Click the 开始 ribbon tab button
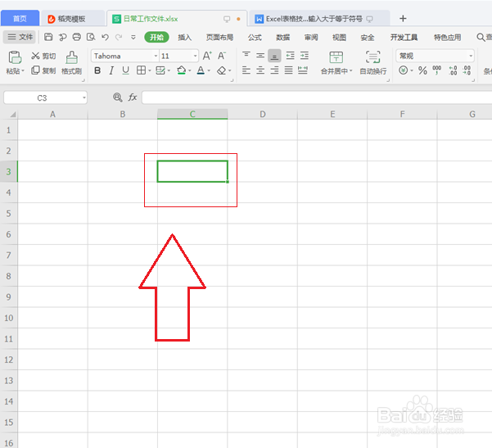The height and width of the screenshot is (448, 492). click(x=156, y=38)
